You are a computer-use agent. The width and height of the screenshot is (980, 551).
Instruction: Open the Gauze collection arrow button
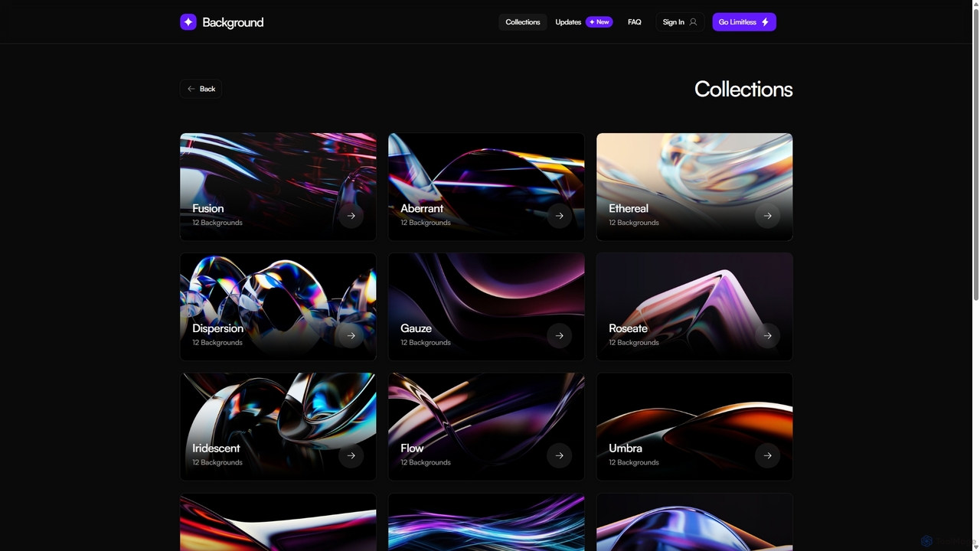coord(559,335)
